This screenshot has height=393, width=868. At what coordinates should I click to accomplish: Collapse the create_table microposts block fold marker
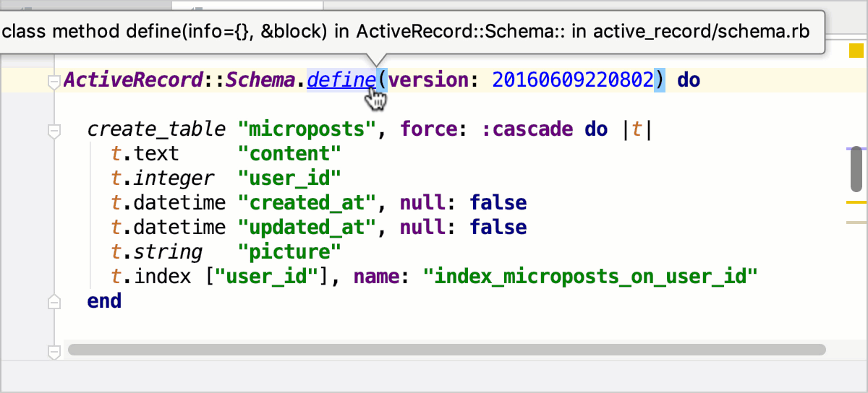(54, 131)
